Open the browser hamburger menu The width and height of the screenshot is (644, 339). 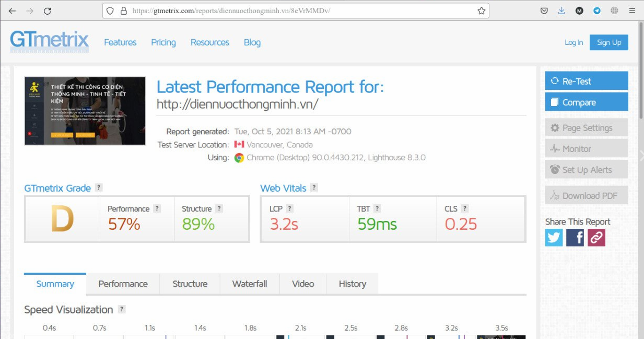point(632,10)
